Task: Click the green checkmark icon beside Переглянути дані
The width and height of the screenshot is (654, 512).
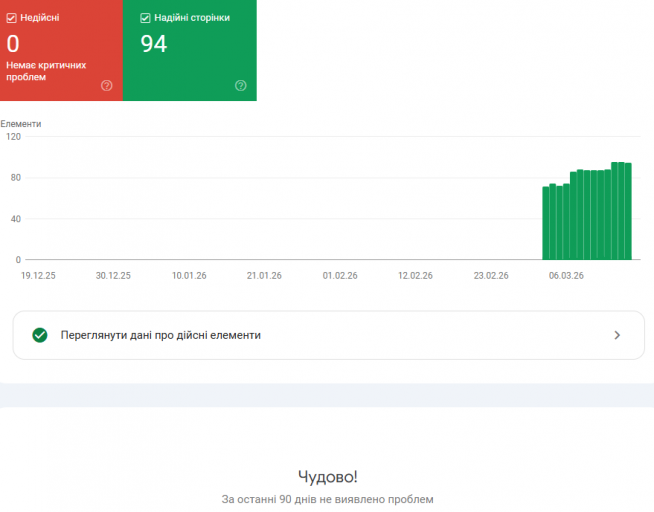Action: [40, 335]
